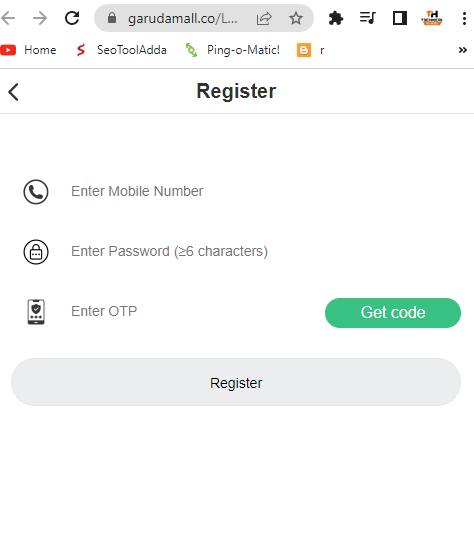Open the Chrome three-dot menu
474x555 pixels.
(x=464, y=18)
